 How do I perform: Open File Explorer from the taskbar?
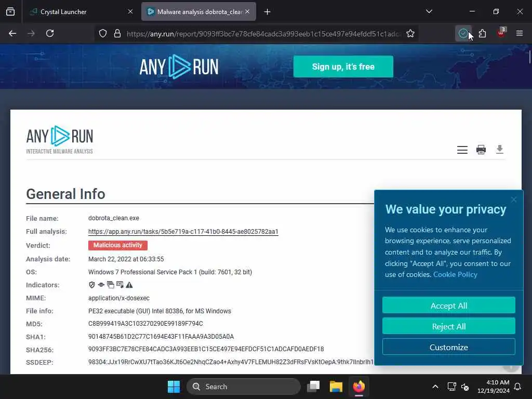point(336,387)
